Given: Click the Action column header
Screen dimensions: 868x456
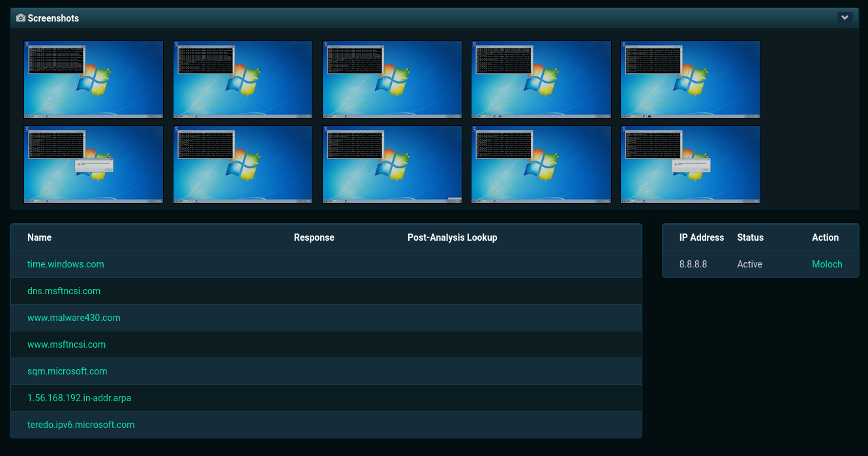Looking at the screenshot, I should (825, 237).
